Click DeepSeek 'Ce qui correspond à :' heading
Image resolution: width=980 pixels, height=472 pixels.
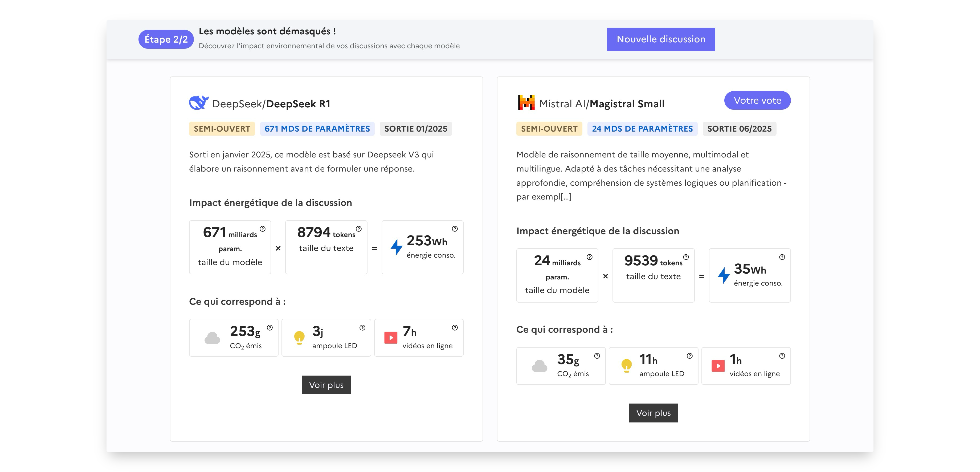(237, 302)
